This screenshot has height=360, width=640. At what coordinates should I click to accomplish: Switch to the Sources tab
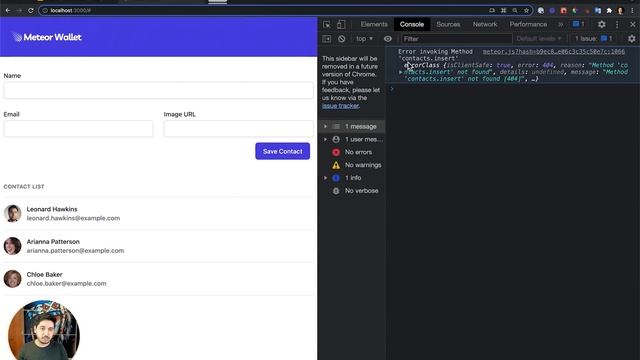(448, 24)
